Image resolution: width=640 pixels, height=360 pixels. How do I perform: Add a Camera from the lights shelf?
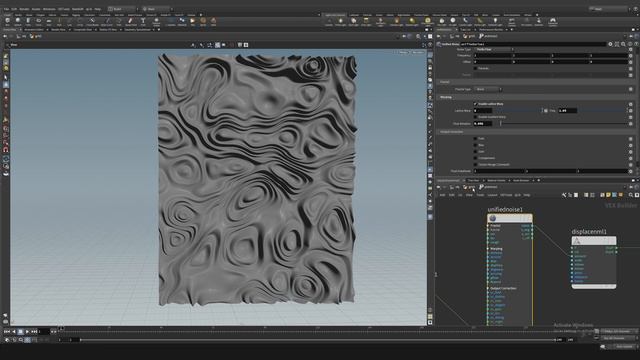[329, 22]
